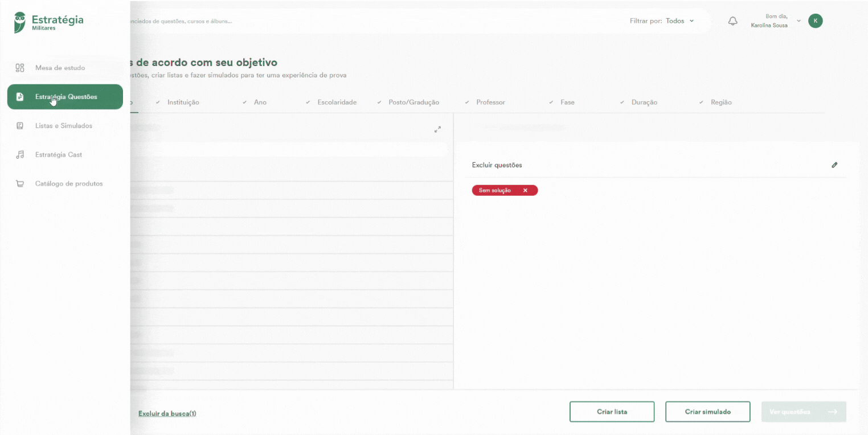Viewport: 868px width, 435px height.
Task: Click the Excluir da busca link
Action: [166, 413]
